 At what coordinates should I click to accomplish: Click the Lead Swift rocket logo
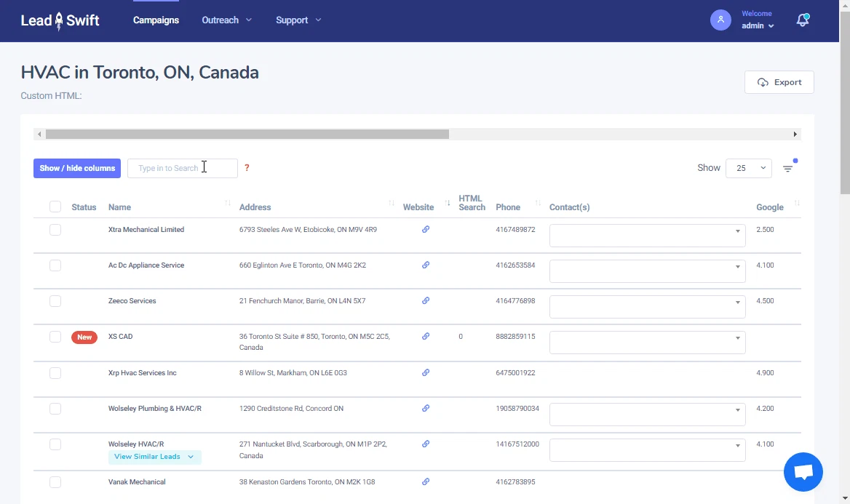(60, 20)
